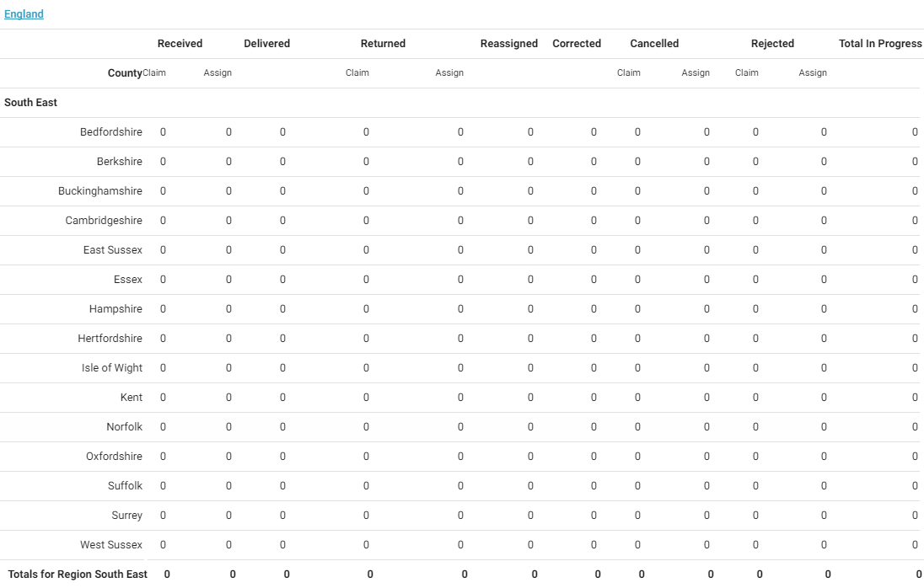Click Kent's Delivered value

[x=282, y=398]
